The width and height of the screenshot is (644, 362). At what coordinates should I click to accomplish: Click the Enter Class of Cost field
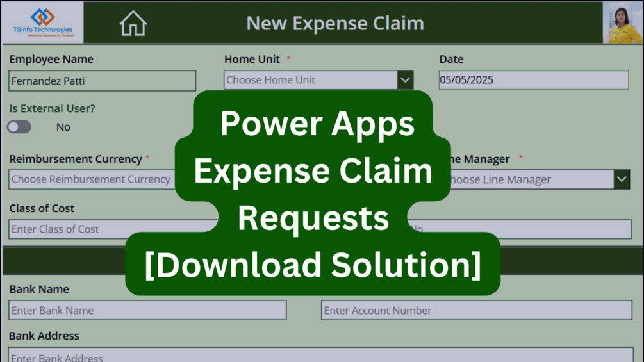(113, 229)
